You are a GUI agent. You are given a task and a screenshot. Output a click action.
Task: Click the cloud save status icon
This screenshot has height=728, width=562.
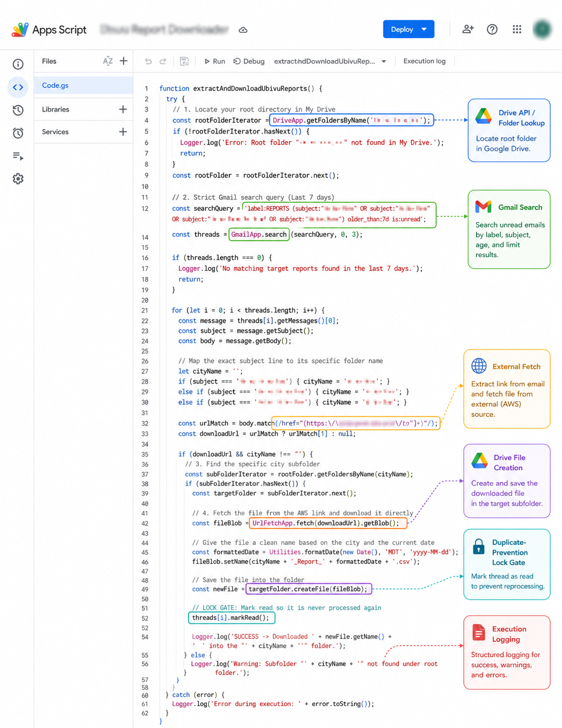click(243, 30)
